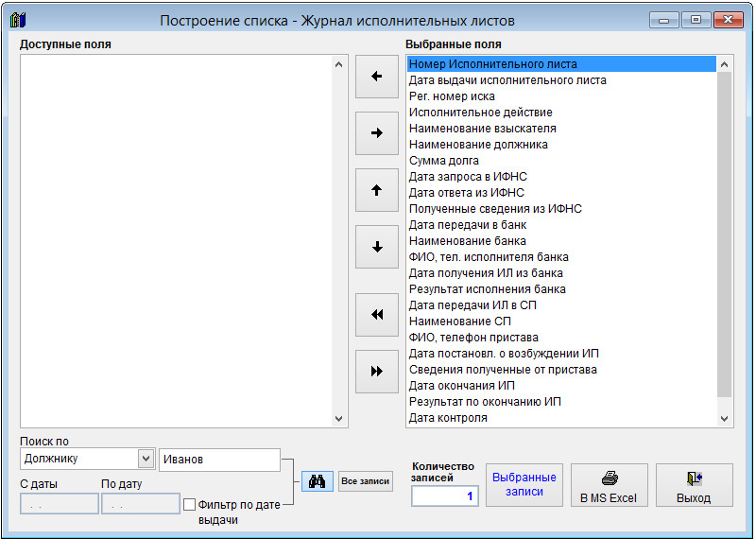Select the Дата контроля field
The image size is (756, 539).
(561, 418)
